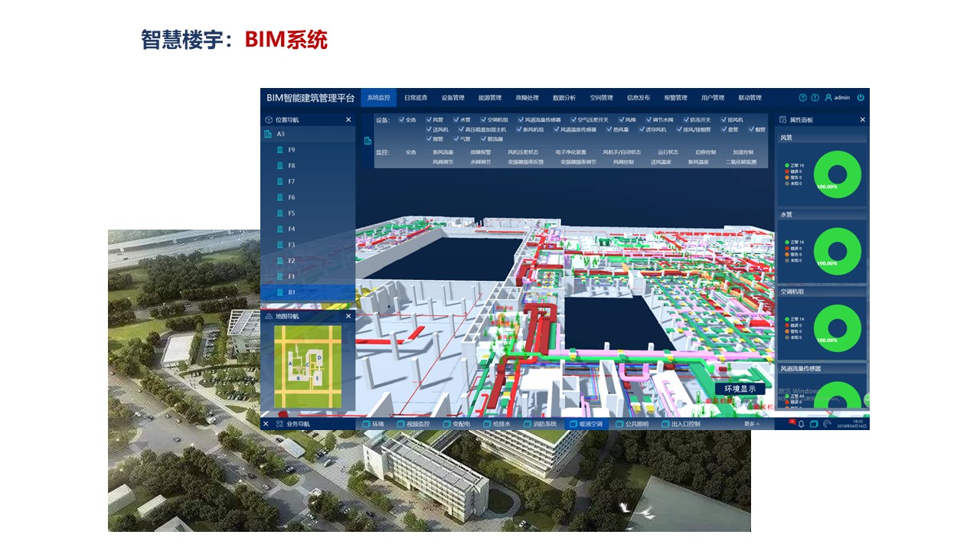Open the 空间管理 tab
Viewport: 980px width, 551px height.
pos(602,98)
